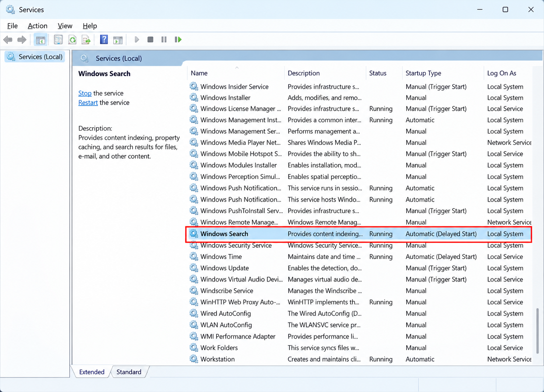Click gear icon beside Windows Update

point(194,268)
